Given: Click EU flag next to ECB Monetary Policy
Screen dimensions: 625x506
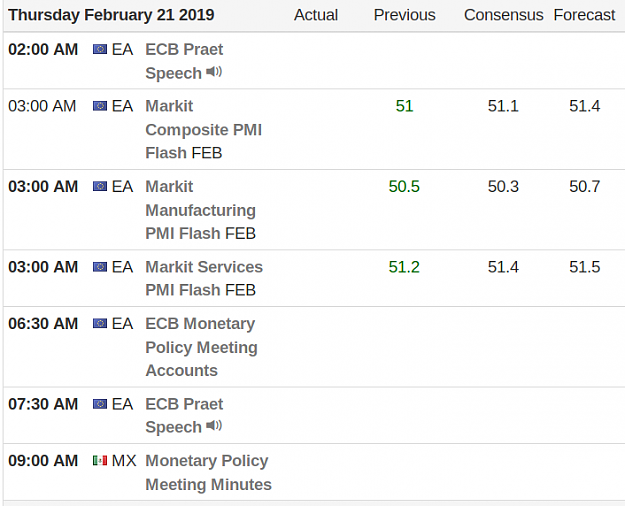Looking at the screenshot, I should pyautogui.click(x=100, y=323).
